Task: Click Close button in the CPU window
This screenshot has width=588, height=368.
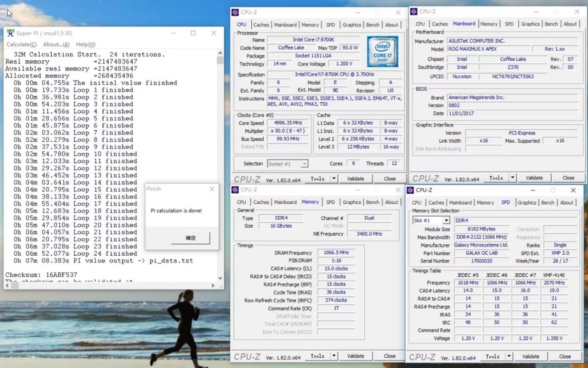Action: 390,178
